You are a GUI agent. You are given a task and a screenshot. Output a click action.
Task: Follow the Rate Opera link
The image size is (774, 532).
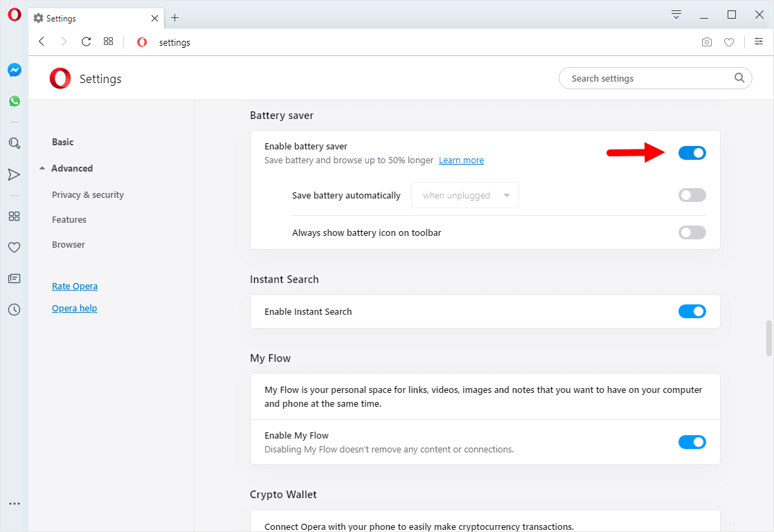point(75,286)
